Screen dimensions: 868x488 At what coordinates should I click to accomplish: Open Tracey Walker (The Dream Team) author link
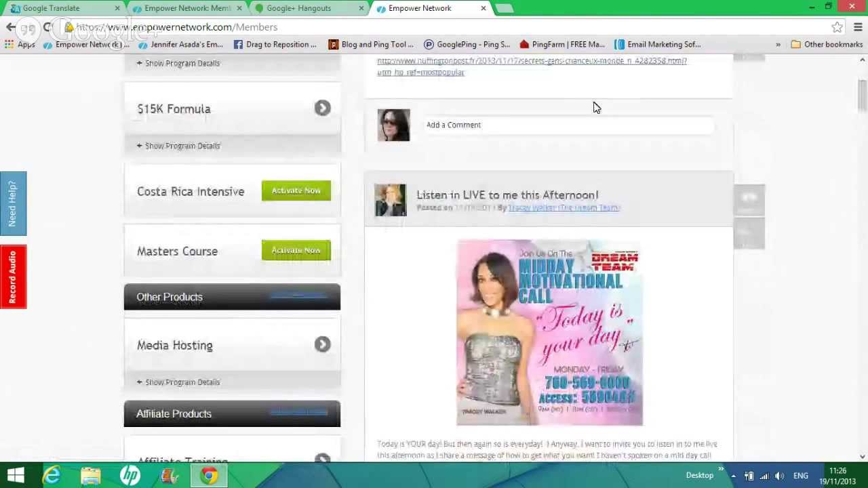coord(564,208)
